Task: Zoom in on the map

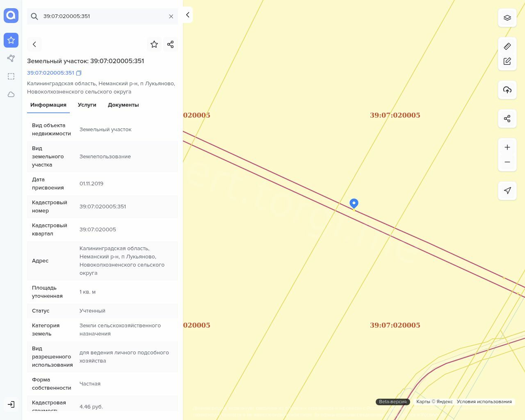Action: coord(507,147)
